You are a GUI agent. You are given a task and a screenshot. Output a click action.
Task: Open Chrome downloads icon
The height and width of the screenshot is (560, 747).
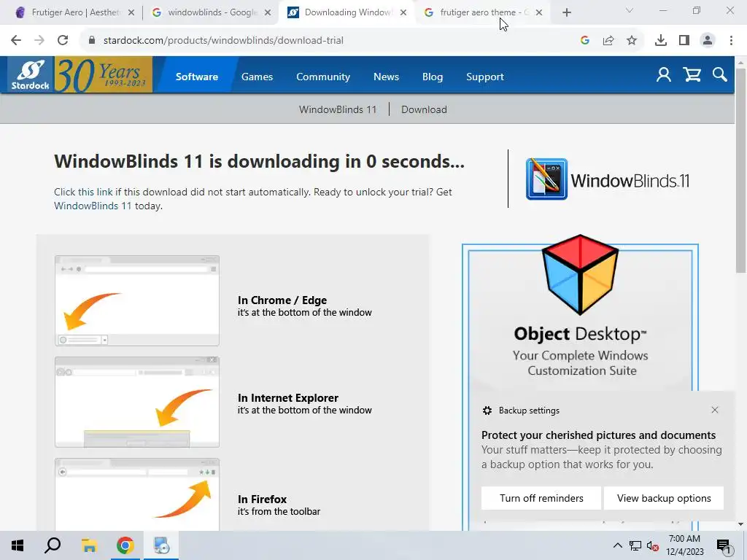coord(661,41)
